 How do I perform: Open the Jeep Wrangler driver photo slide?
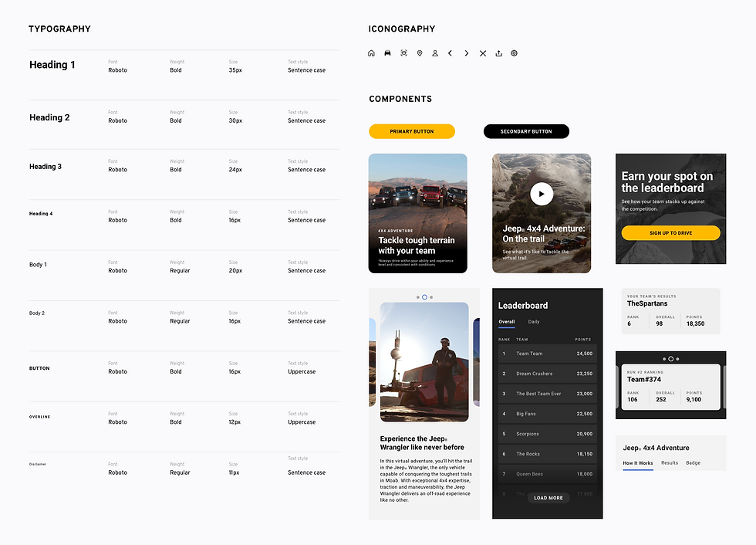424,362
